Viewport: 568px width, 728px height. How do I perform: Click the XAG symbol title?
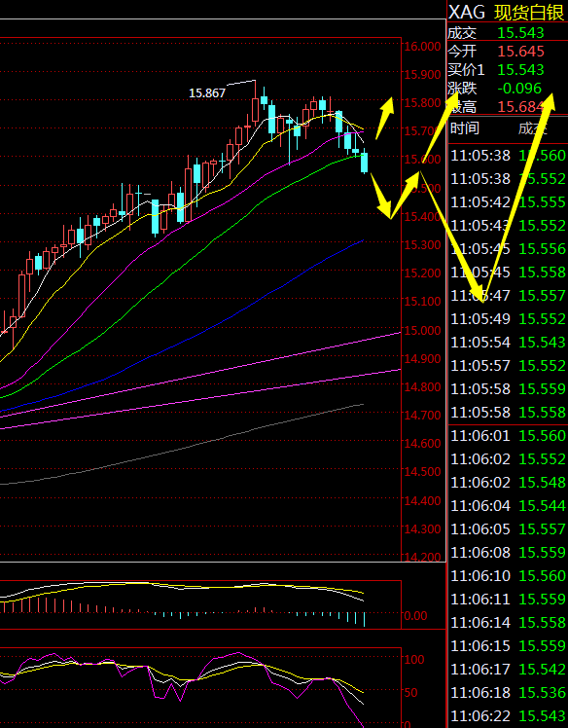click(x=467, y=13)
